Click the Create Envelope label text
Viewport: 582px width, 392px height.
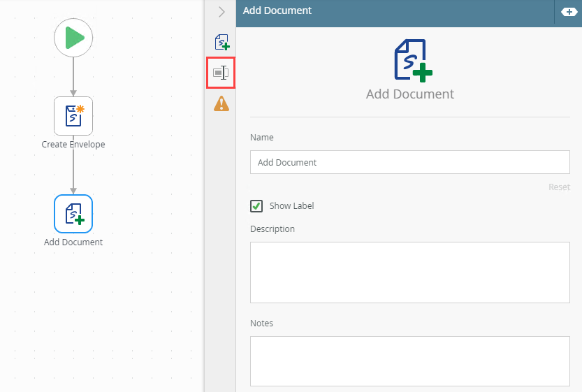(73, 145)
